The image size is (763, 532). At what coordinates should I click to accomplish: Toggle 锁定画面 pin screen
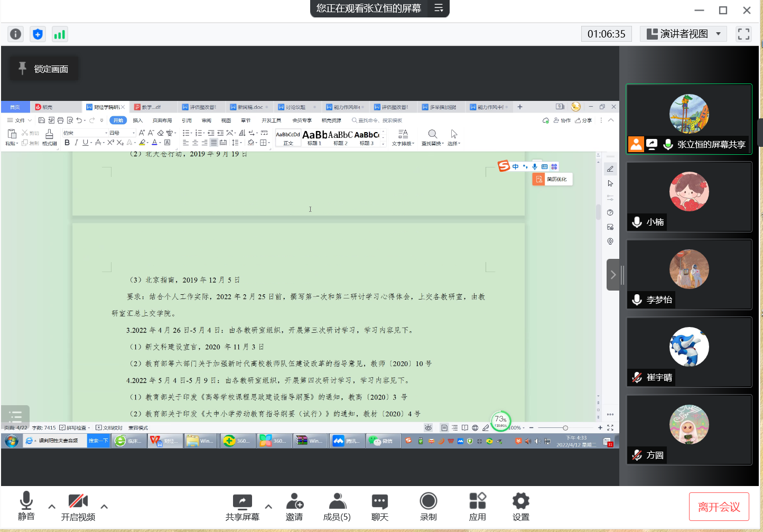pyautogui.click(x=44, y=69)
